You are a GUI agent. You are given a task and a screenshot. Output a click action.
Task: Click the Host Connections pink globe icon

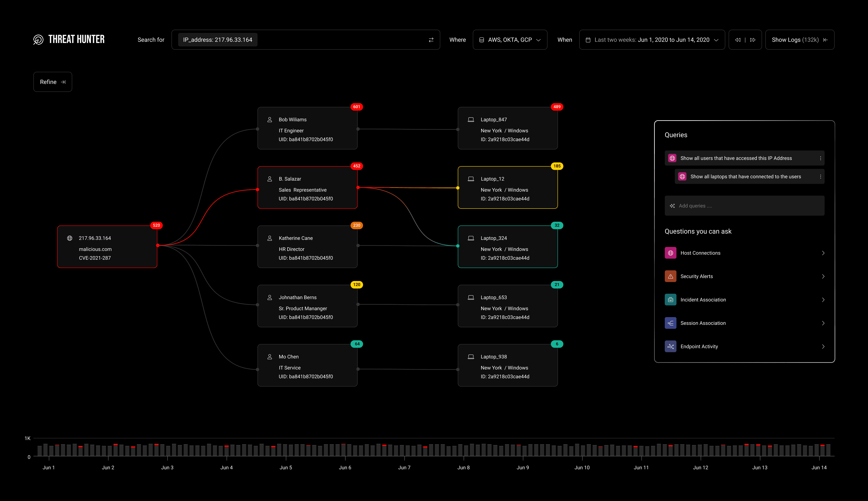(x=670, y=253)
